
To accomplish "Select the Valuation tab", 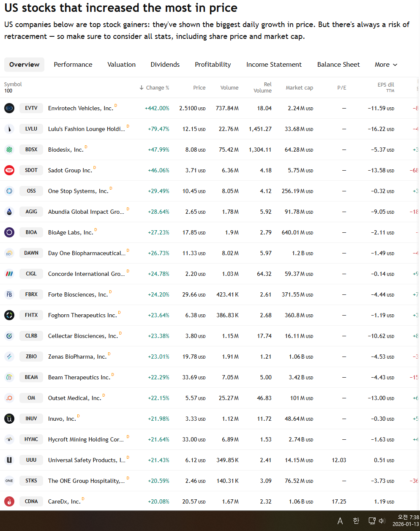I will [x=122, y=65].
